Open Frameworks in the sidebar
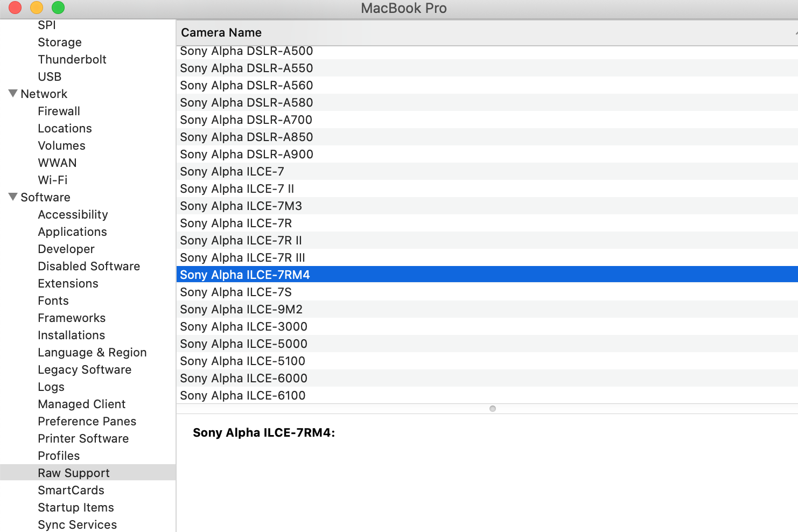This screenshot has width=798, height=532. [x=72, y=318]
